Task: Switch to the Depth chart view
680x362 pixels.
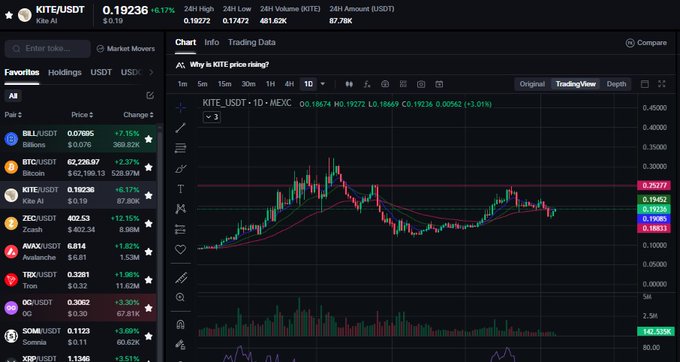Action: 616,84
